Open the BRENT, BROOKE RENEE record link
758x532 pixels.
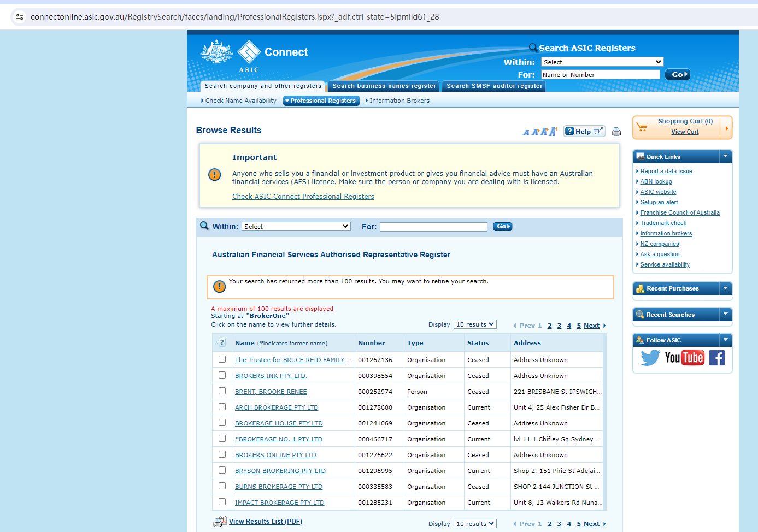click(x=271, y=392)
